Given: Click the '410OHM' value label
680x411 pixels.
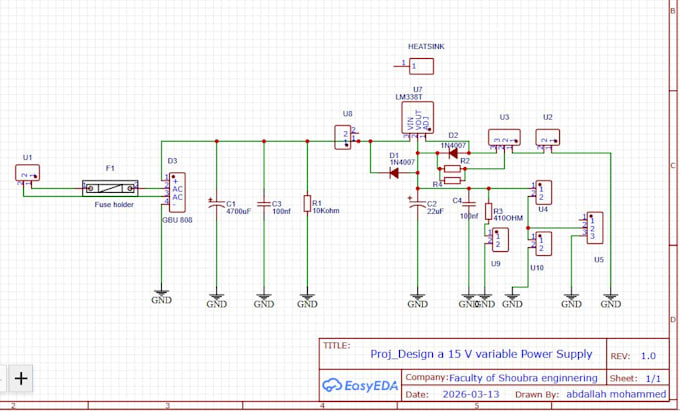Looking at the screenshot, I should [508, 218].
